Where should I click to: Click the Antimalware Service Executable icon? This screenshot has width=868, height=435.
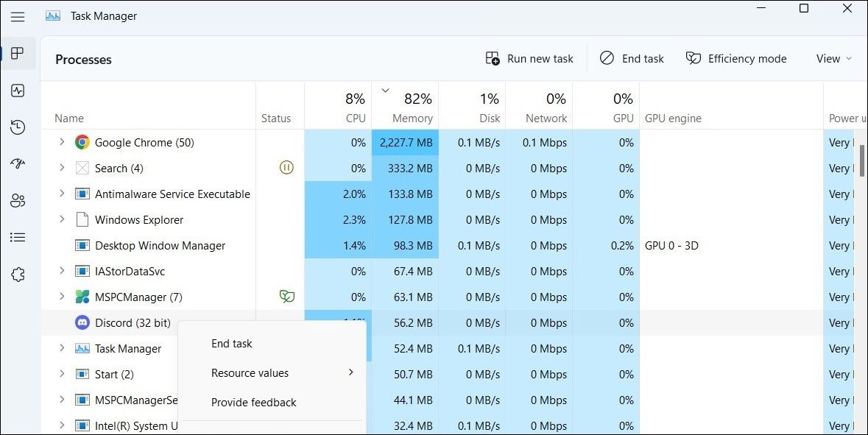82,194
